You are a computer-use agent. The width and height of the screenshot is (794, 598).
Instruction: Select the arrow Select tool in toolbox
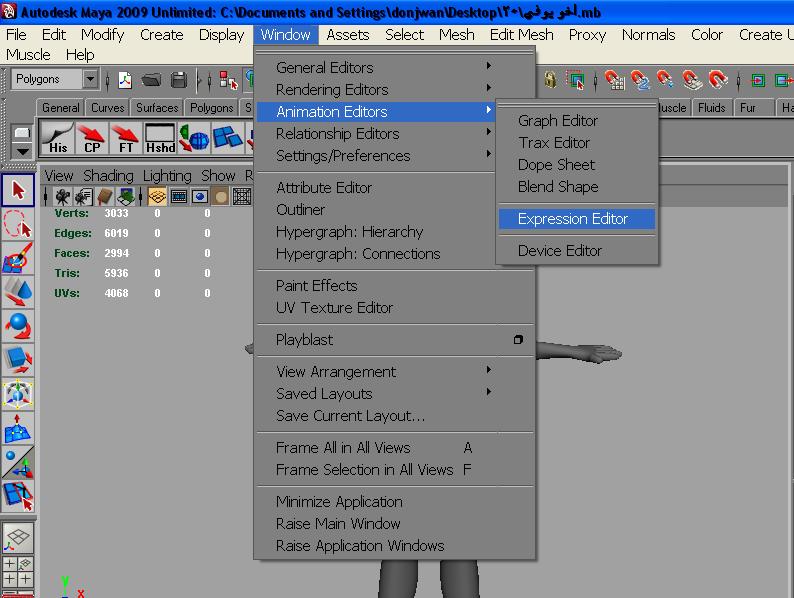(x=18, y=190)
